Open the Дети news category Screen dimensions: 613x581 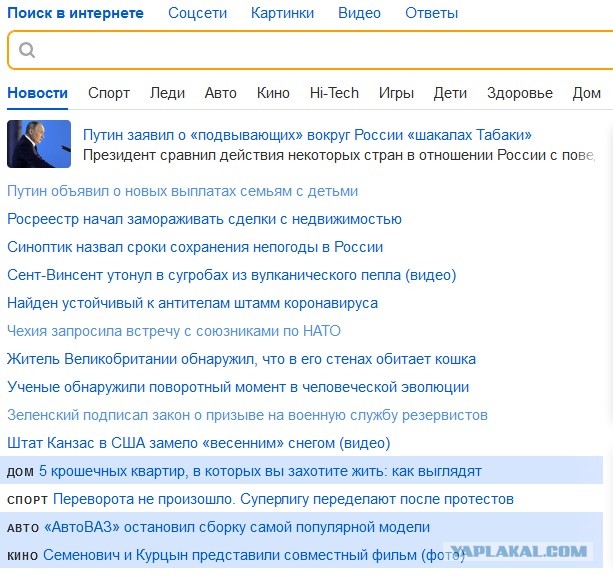pyautogui.click(x=450, y=93)
